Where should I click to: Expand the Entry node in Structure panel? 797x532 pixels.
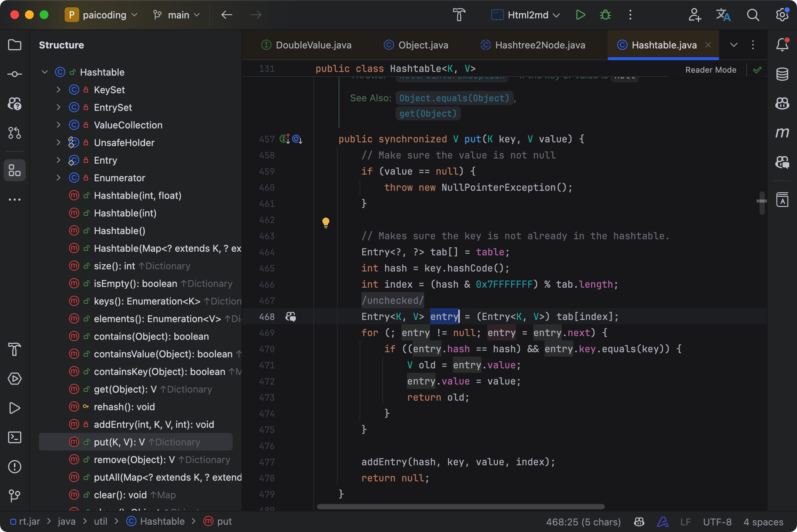[x=58, y=160]
